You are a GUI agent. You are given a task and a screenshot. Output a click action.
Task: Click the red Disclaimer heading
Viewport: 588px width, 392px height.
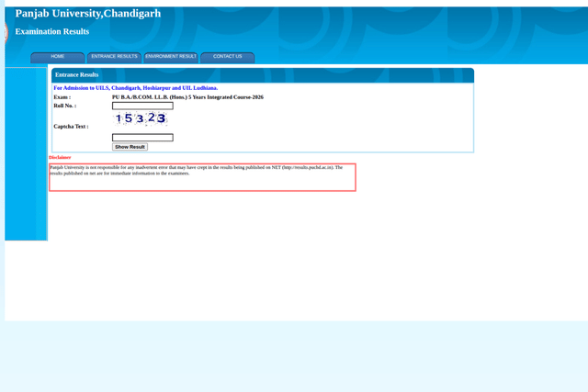click(60, 157)
